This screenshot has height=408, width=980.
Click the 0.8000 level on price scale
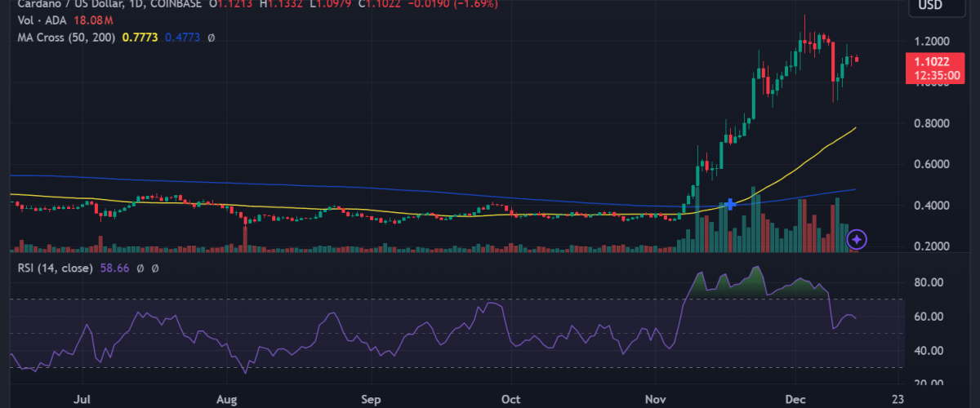click(x=930, y=124)
